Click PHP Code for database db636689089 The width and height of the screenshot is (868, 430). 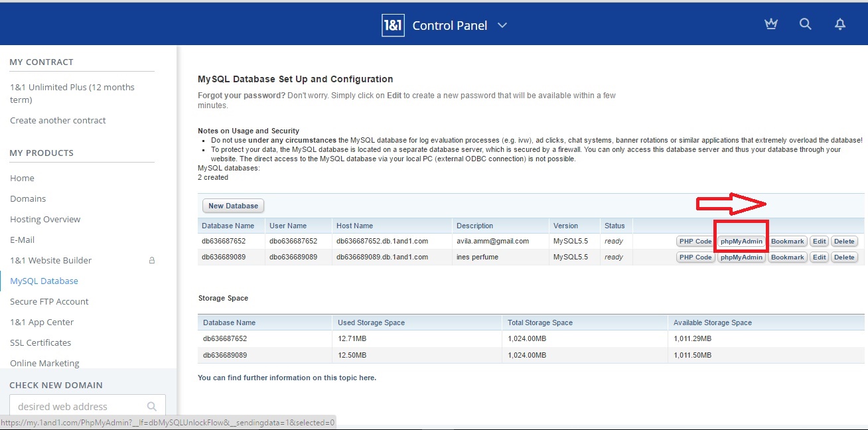click(695, 257)
